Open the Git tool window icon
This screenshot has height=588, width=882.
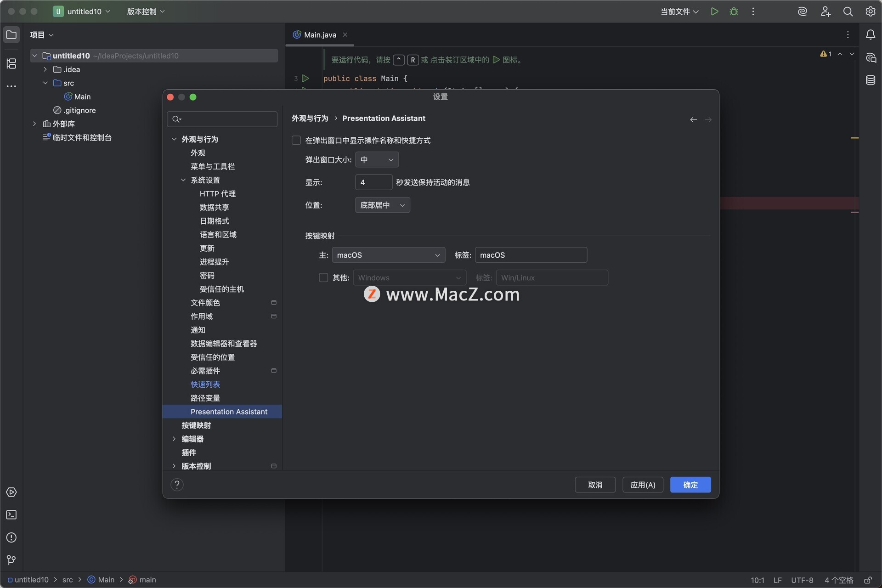point(11,560)
